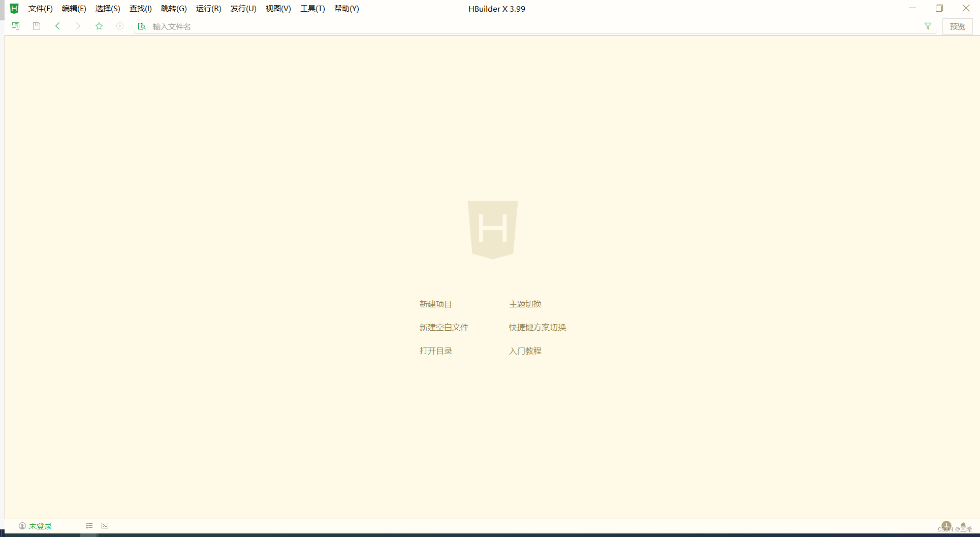Image resolution: width=980 pixels, height=537 pixels.
Task: Click the HBuilder logo icon in title bar
Action: point(14,8)
